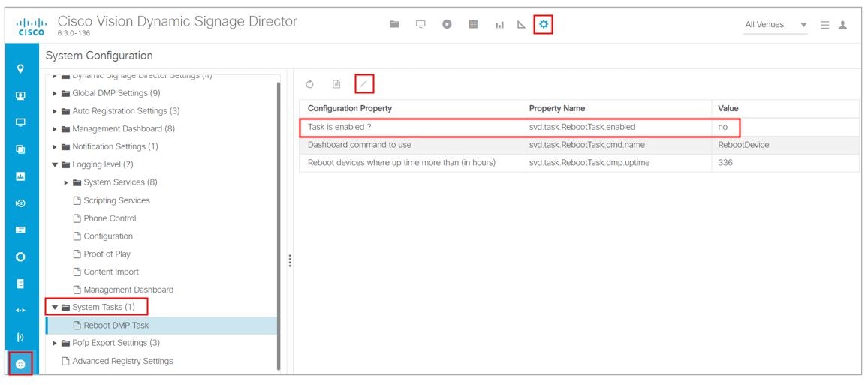The width and height of the screenshot is (868, 385).
Task: Click svd.task.RebootTask.enabled property name
Action: pyautogui.click(x=583, y=127)
